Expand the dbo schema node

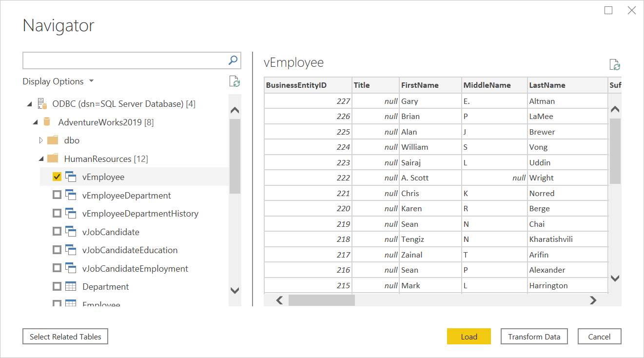point(41,140)
